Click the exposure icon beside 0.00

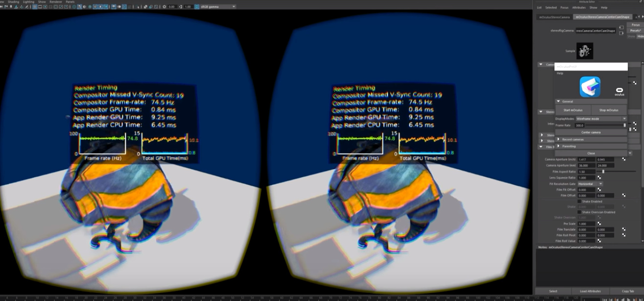point(164,7)
